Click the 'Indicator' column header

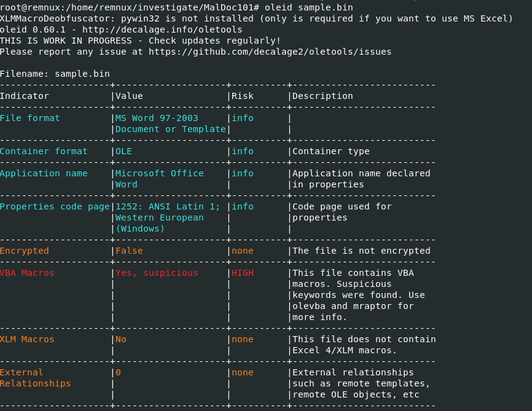click(x=24, y=96)
